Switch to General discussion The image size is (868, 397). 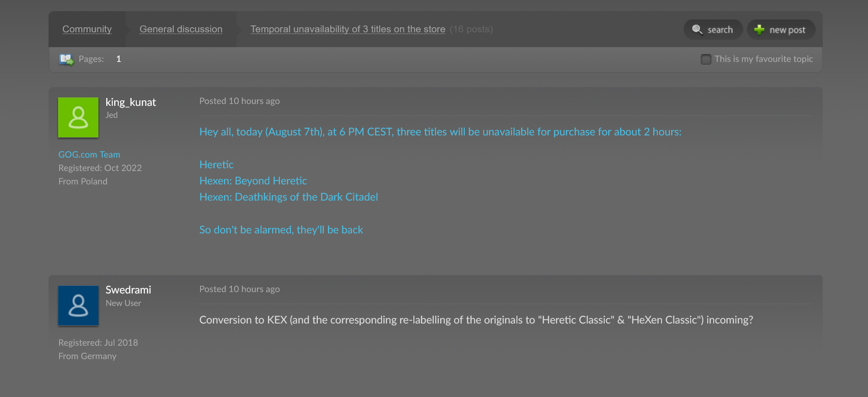click(181, 29)
